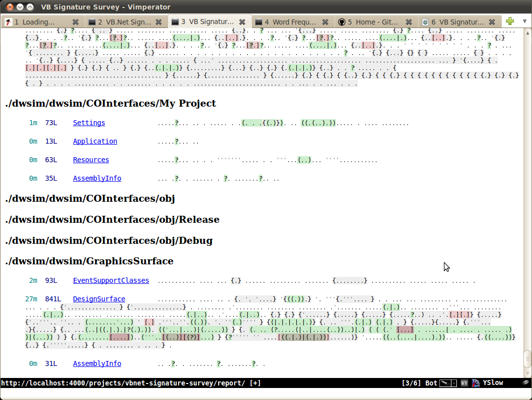Close tab 3 VB Signatur...
Image resolution: width=532 pixels, height=400 pixels.
(x=242, y=22)
